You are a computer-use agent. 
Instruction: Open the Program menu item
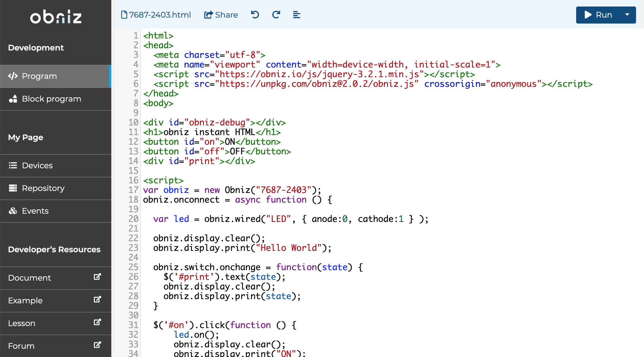[x=39, y=76]
